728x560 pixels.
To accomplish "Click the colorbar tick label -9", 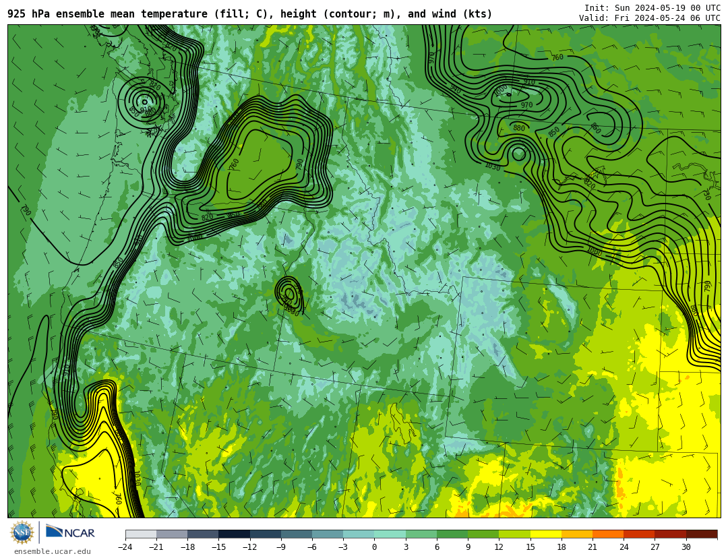I will pyautogui.click(x=280, y=547).
